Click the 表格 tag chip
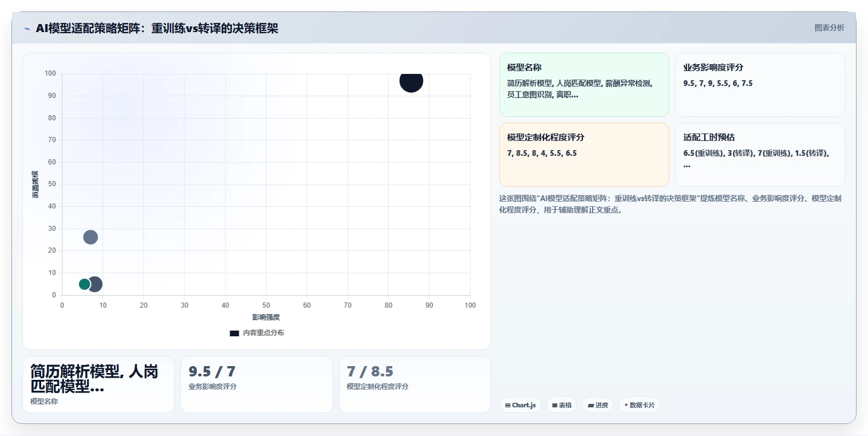Screen dimensions: 868x436 tap(562, 405)
